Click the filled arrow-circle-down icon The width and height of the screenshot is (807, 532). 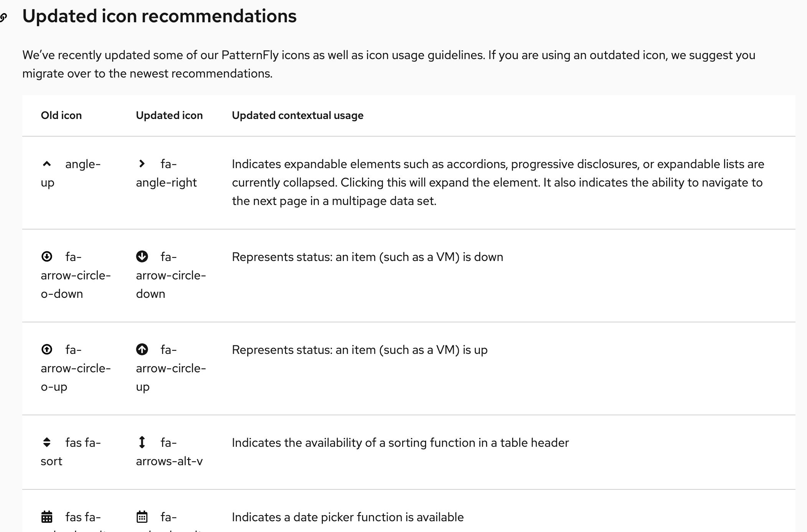coord(142,256)
